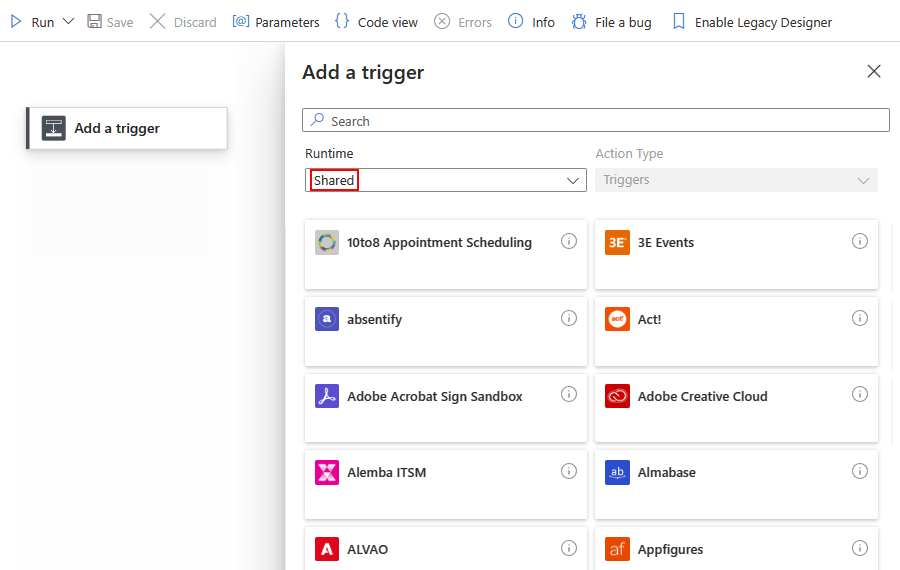Click File a bug
The image size is (900, 570).
611,21
